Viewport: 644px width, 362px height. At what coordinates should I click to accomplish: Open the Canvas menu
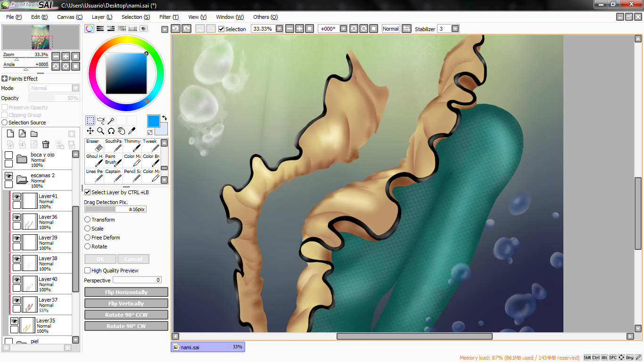pos(70,17)
